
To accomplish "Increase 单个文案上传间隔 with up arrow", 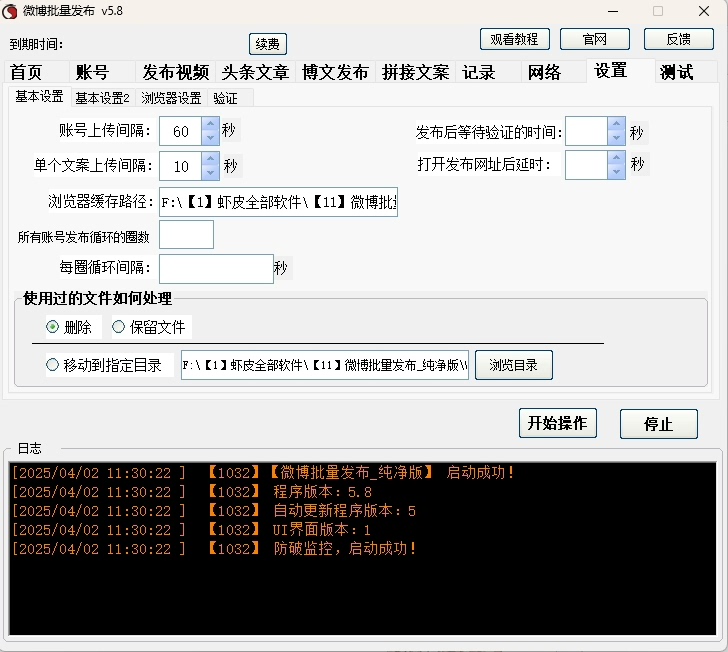I will click(x=210, y=159).
